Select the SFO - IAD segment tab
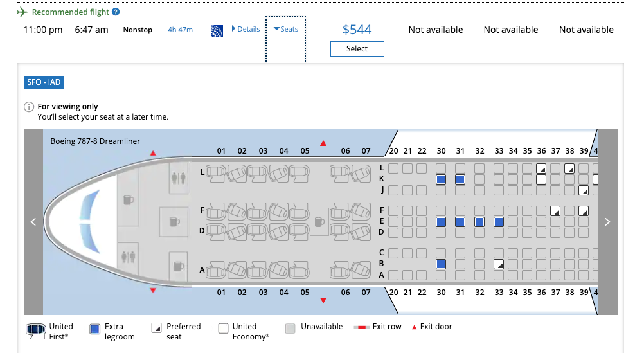Screen dimensions: 644x353 pos(44,82)
